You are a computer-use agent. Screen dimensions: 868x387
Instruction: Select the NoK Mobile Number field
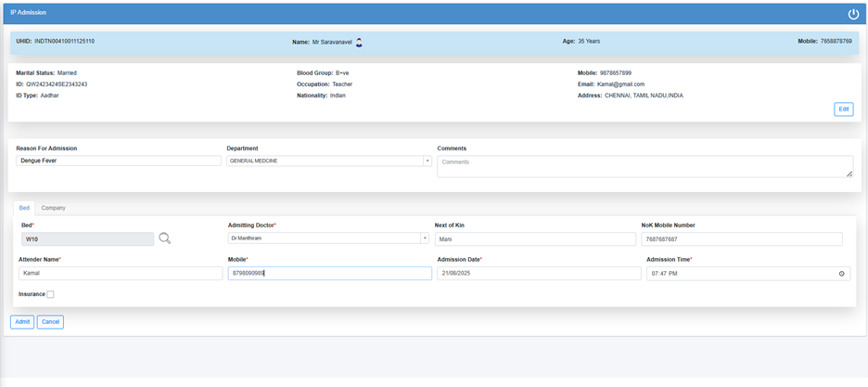[741, 239]
